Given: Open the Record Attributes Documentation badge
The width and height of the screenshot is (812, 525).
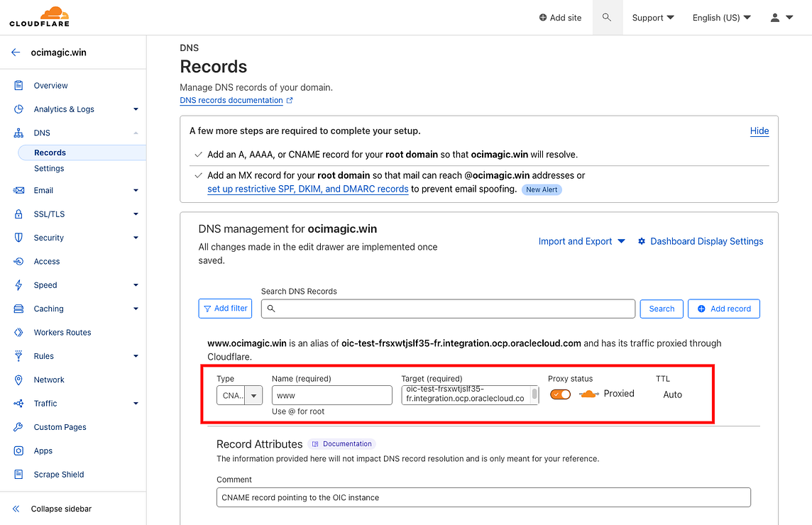Looking at the screenshot, I should coord(342,444).
